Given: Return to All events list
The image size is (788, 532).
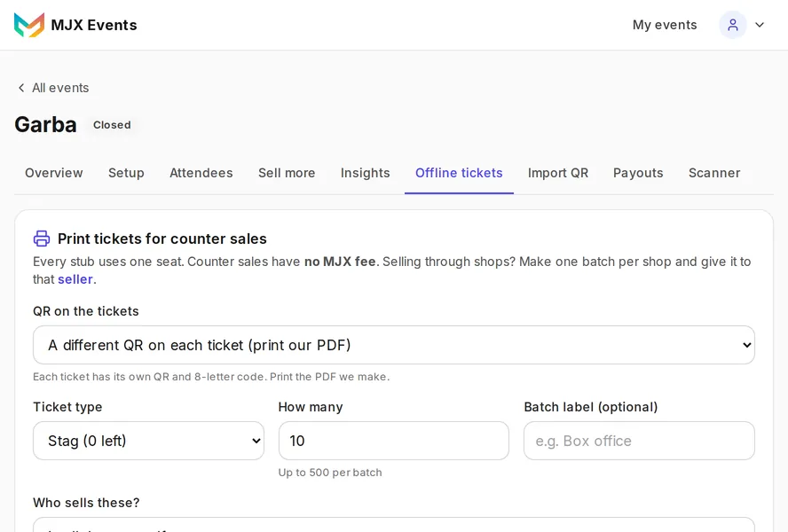Looking at the screenshot, I should click(60, 88).
